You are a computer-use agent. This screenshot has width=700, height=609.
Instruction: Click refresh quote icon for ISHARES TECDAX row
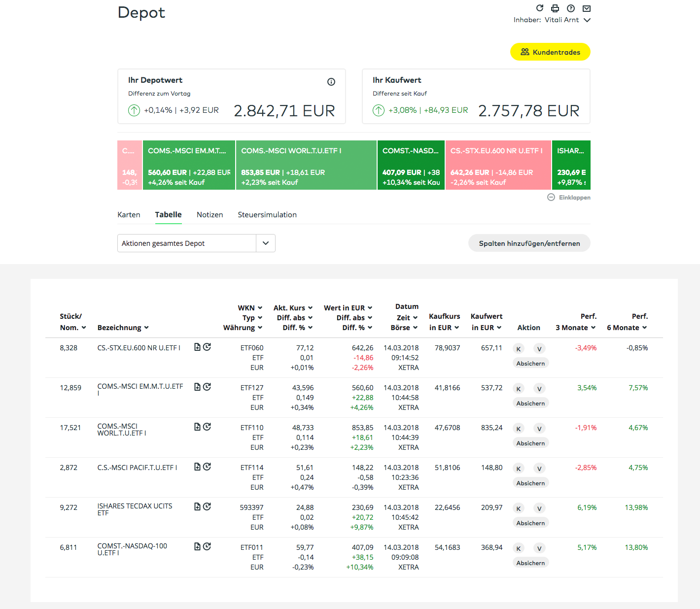207,507
